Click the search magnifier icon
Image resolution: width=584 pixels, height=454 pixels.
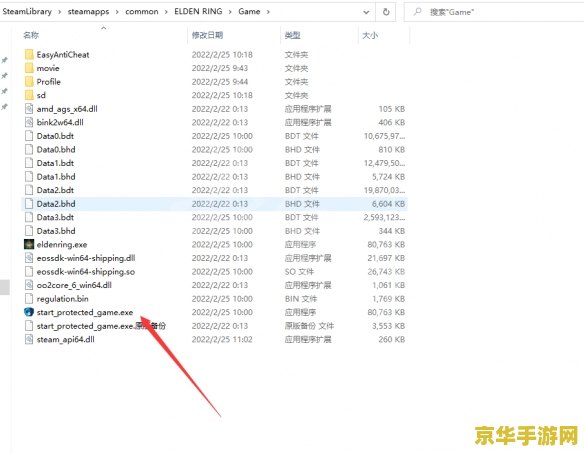(x=418, y=12)
